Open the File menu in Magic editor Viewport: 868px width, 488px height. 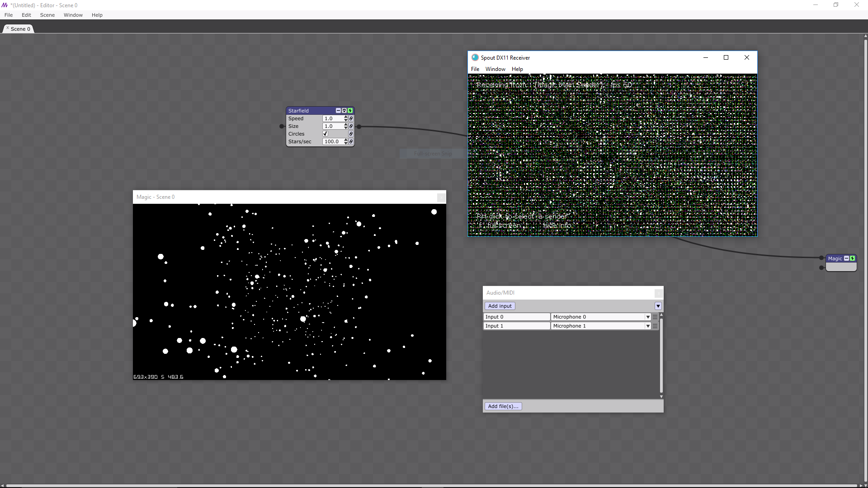pyautogui.click(x=9, y=15)
